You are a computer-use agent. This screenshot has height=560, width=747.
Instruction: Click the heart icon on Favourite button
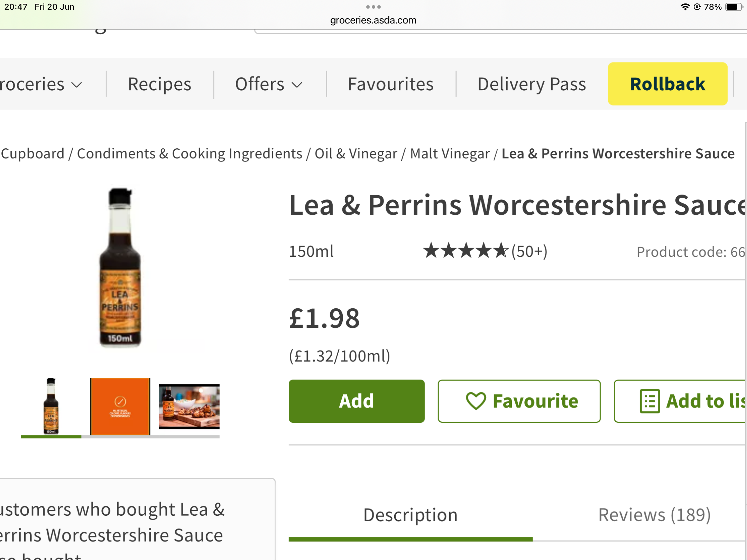click(476, 401)
